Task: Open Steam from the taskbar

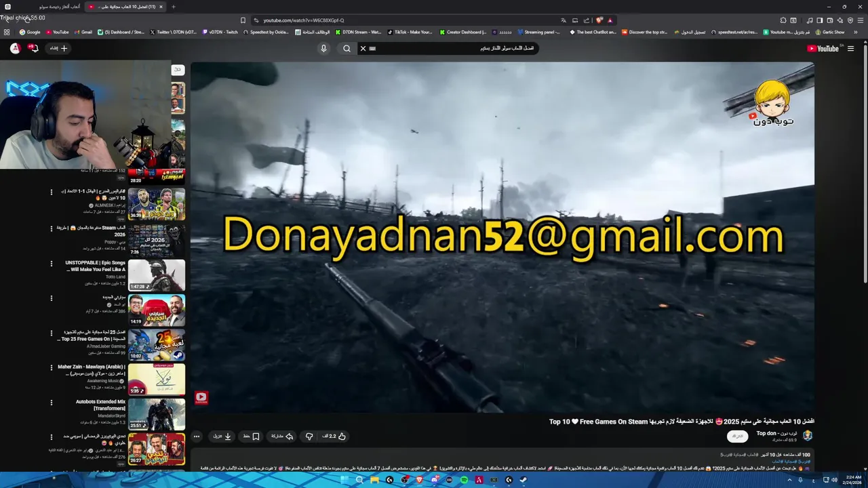Action: (x=524, y=480)
